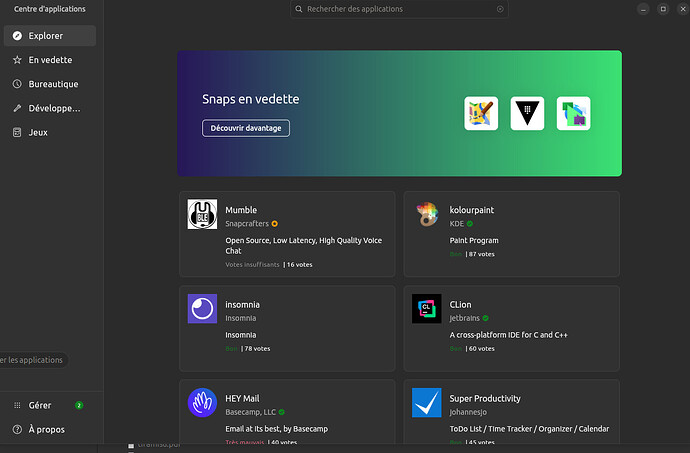Viewport: 690px width, 453px height.
Task: Click the Basecamp, LLC verified badge
Action: tap(282, 412)
